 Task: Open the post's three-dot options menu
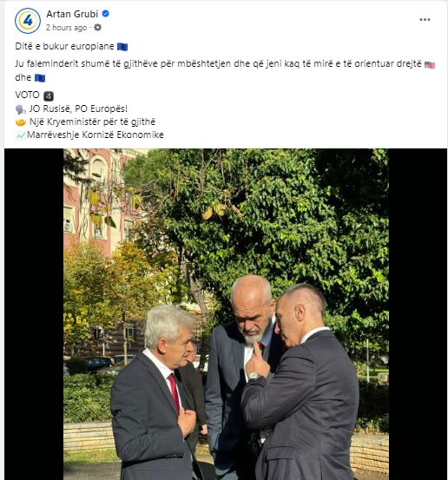coord(425,20)
